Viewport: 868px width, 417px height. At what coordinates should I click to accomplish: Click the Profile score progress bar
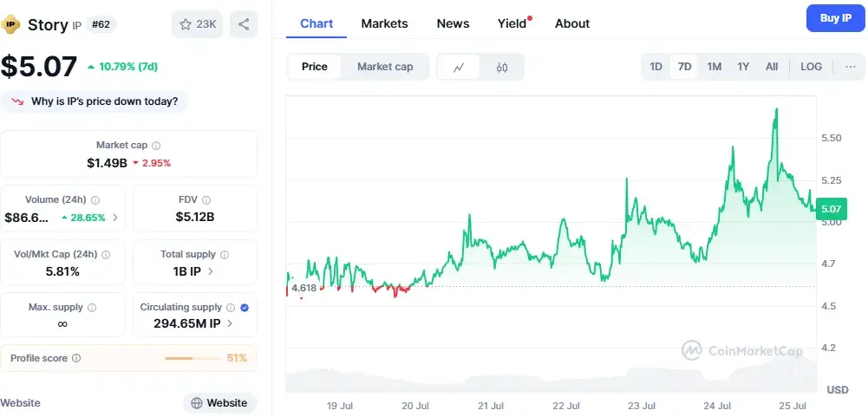pos(193,358)
